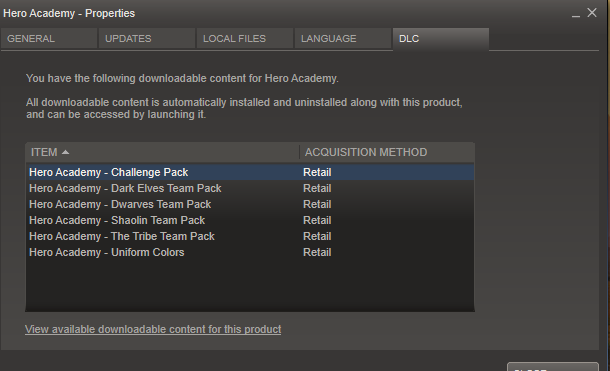This screenshot has height=371, width=610.
Task: Select Hero Academy - The Tribe Team Pack
Action: (x=250, y=236)
